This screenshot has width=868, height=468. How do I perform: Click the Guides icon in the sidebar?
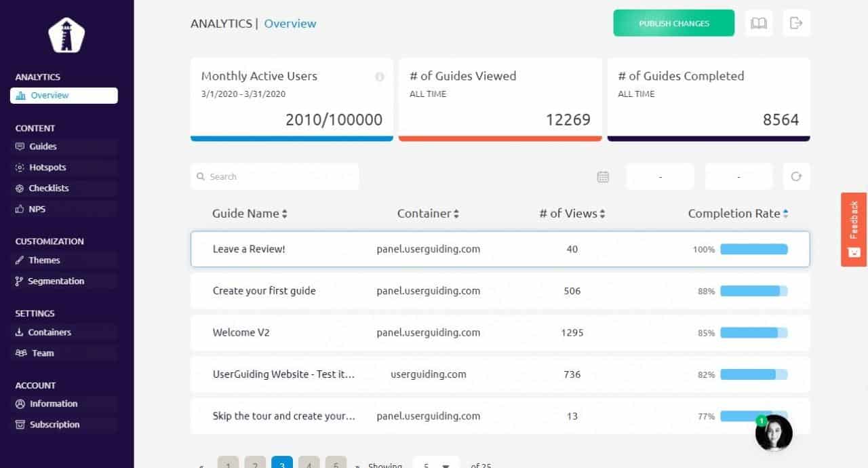tap(20, 147)
